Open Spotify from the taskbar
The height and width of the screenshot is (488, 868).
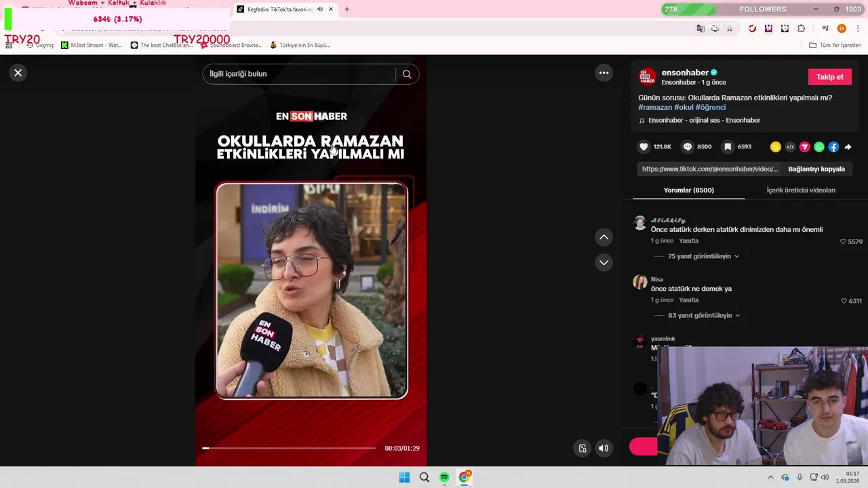coord(444,477)
